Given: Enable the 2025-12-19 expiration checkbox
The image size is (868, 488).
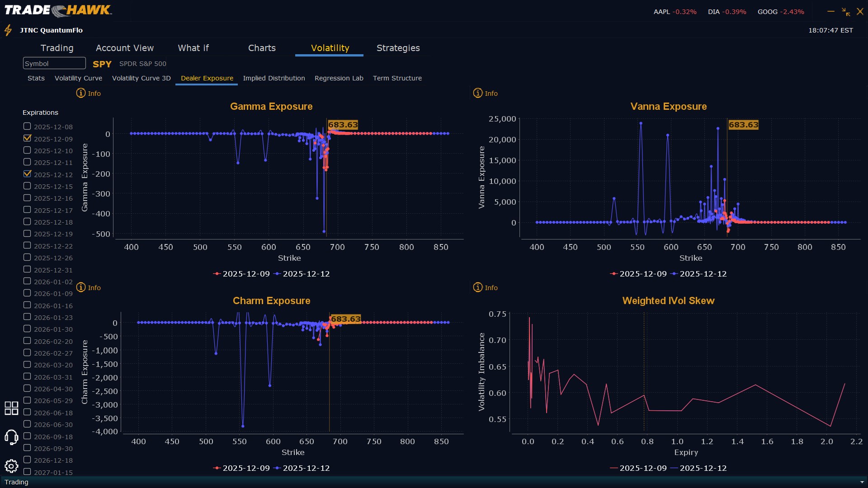Looking at the screenshot, I should 27,234.
